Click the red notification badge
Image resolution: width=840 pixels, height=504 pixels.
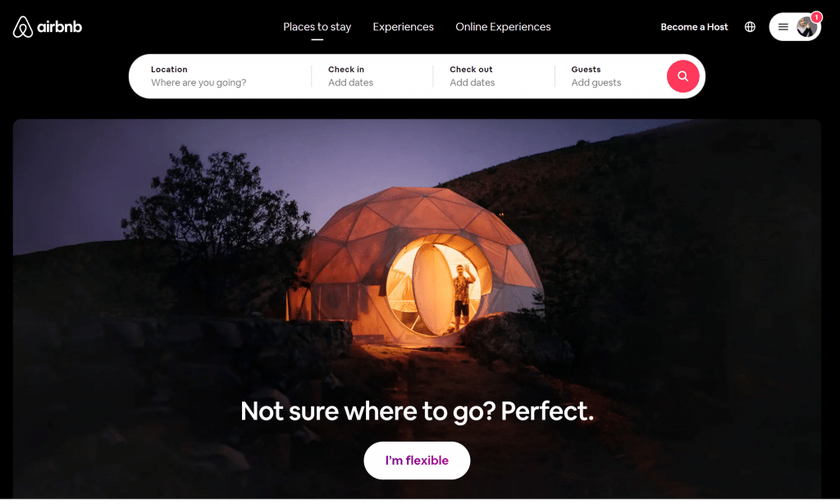click(816, 18)
